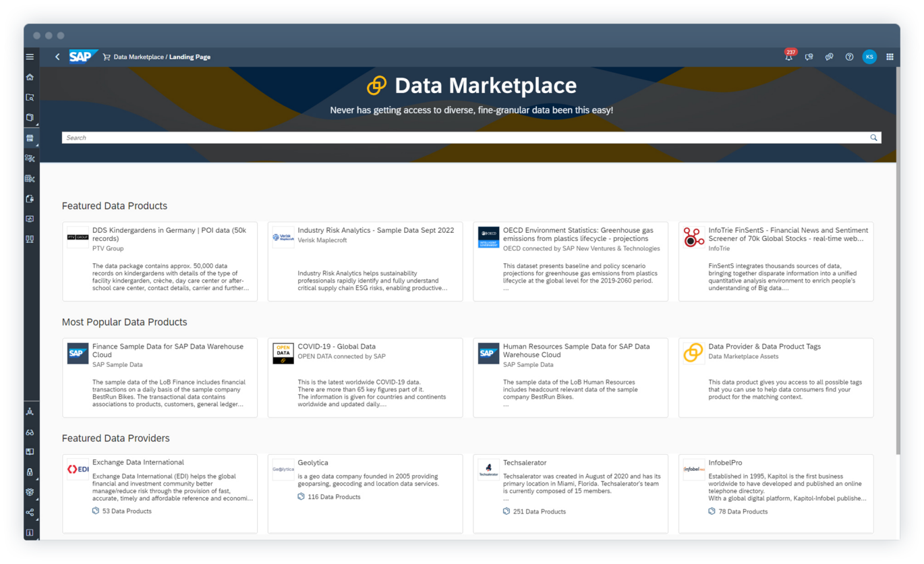Open the product switch grid icon
Image resolution: width=924 pixels, height=564 pixels.
(890, 57)
